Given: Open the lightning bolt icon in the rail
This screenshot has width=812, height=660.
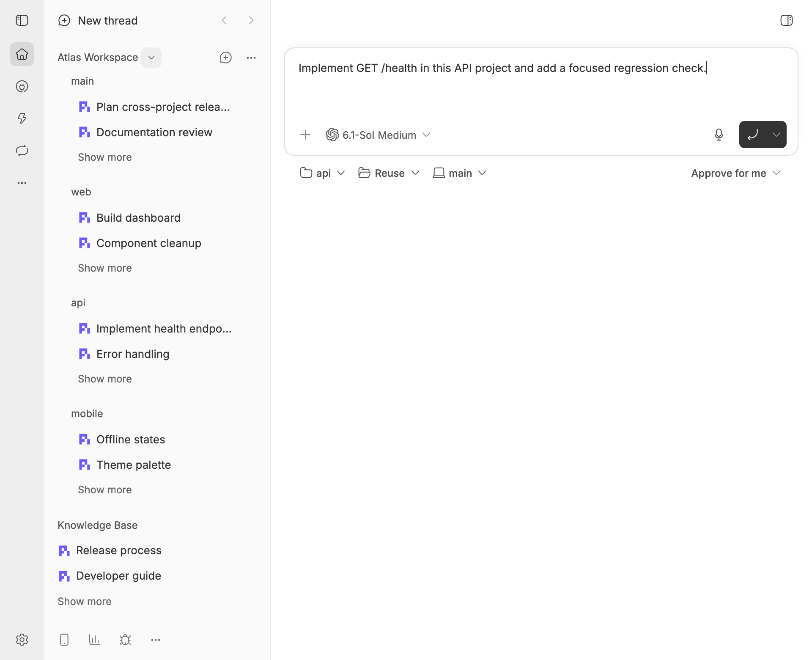Looking at the screenshot, I should (22, 118).
